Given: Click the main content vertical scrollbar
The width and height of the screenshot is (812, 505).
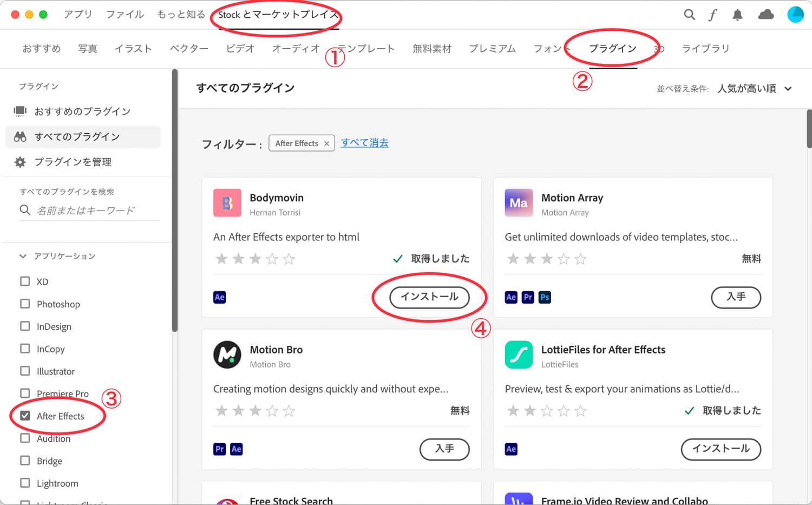Looking at the screenshot, I should click(x=809, y=129).
